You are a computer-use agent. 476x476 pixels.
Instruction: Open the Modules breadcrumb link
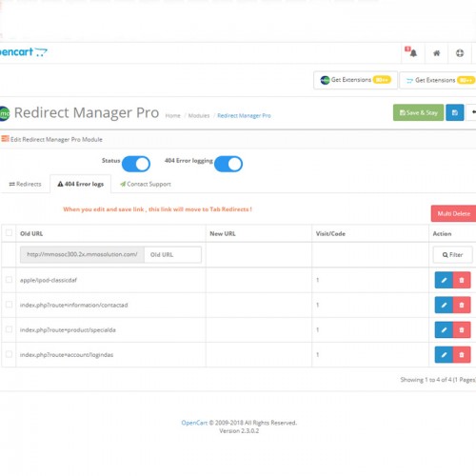[x=199, y=116]
